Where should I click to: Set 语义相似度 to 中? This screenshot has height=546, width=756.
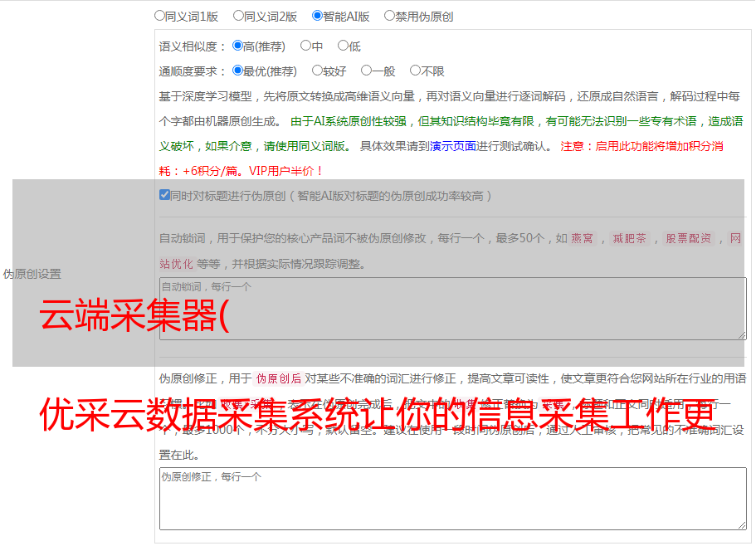[305, 46]
